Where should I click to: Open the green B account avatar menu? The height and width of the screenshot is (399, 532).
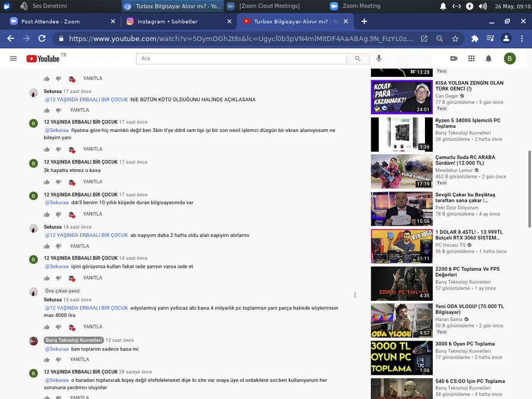point(510,59)
